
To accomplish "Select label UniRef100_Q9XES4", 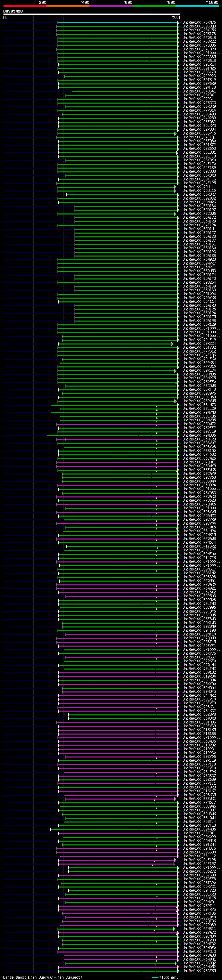I will [x=199, y=370].
